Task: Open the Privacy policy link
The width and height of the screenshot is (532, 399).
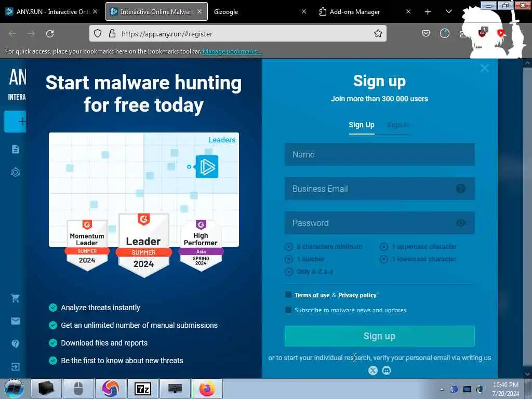Action: pyautogui.click(x=357, y=295)
